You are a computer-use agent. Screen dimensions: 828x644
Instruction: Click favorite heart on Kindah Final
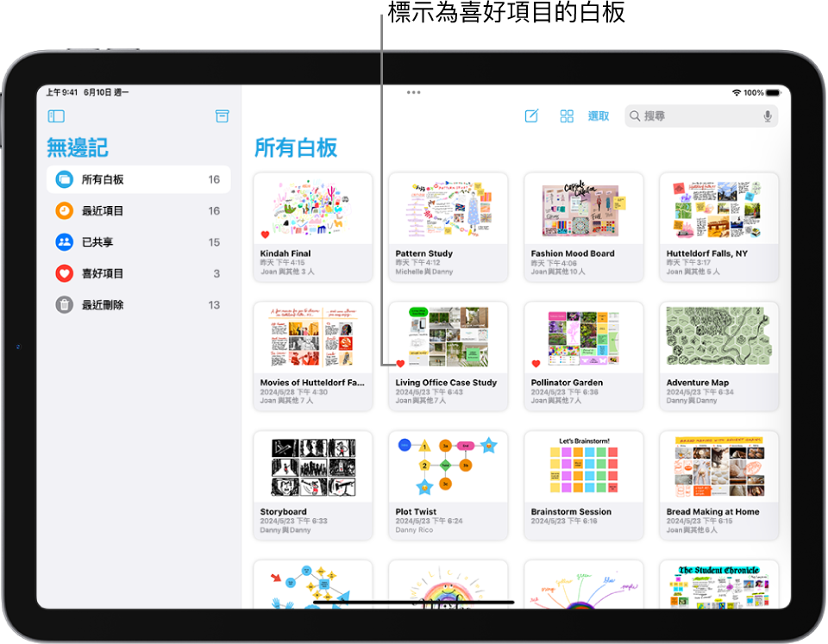265,234
